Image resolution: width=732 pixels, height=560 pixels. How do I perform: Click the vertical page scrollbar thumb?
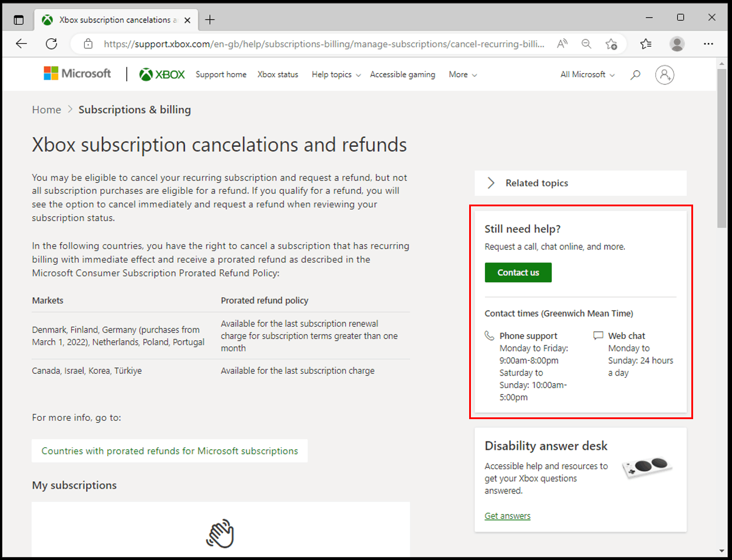[x=722, y=147]
